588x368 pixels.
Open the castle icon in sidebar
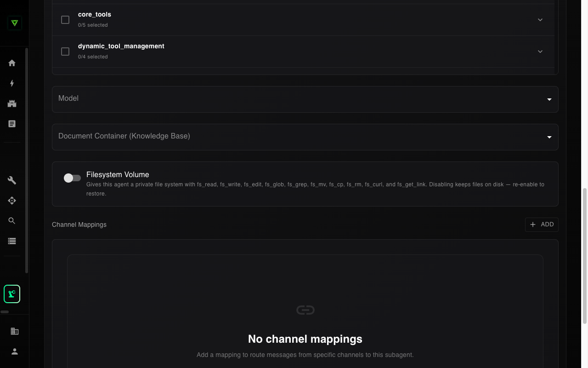pyautogui.click(x=12, y=103)
